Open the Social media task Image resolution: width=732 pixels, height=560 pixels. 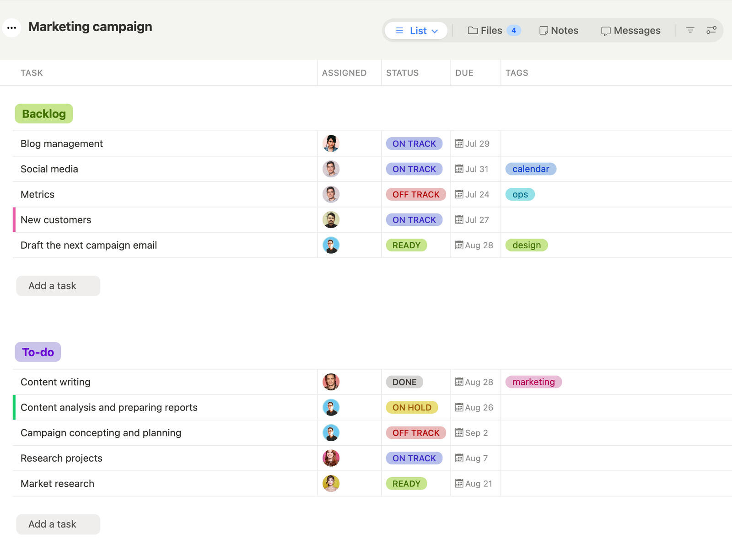49,169
